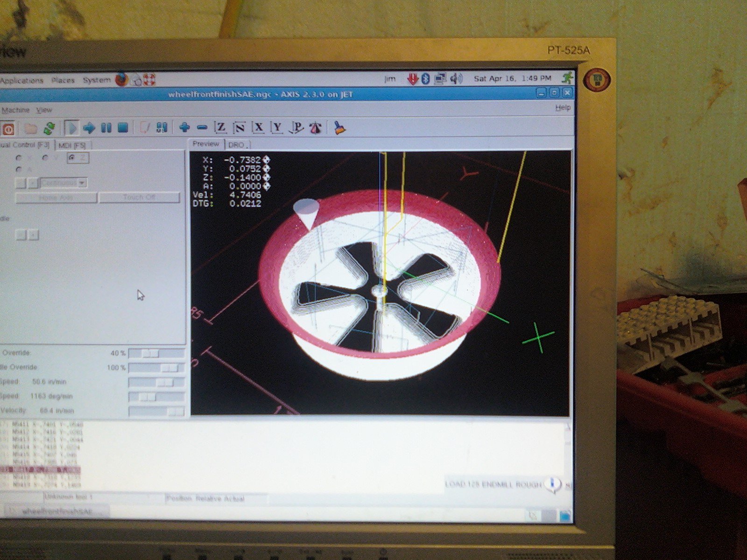This screenshot has width=747, height=560.
Task: Clear live plot with the brush icon
Action: (x=339, y=127)
